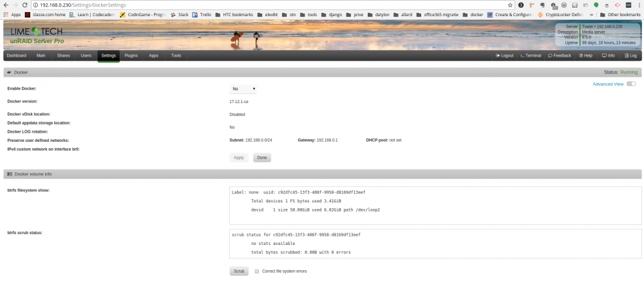Open the Feedback dialog
644x283 pixels.
(x=560, y=55)
